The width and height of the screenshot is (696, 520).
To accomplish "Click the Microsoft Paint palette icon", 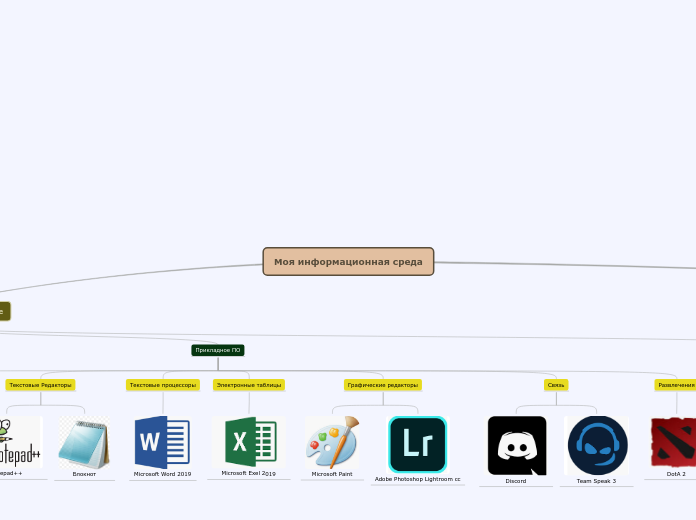I will pos(332,442).
